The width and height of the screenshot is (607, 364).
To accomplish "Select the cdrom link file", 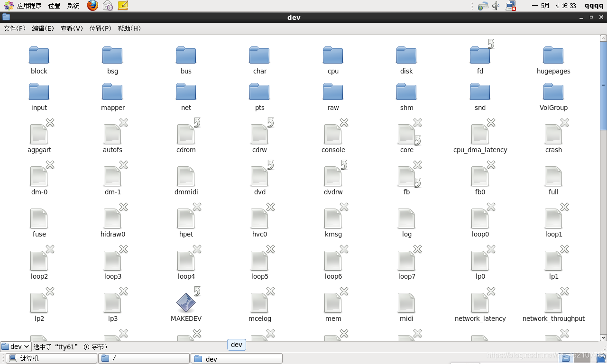I will (186, 134).
